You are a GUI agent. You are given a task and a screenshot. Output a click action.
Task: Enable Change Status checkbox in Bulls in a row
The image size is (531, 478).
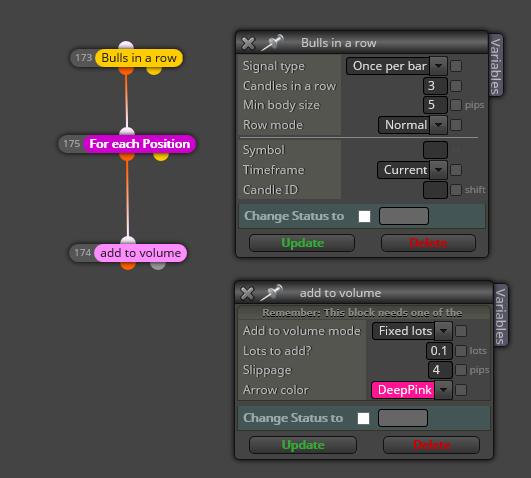364,216
